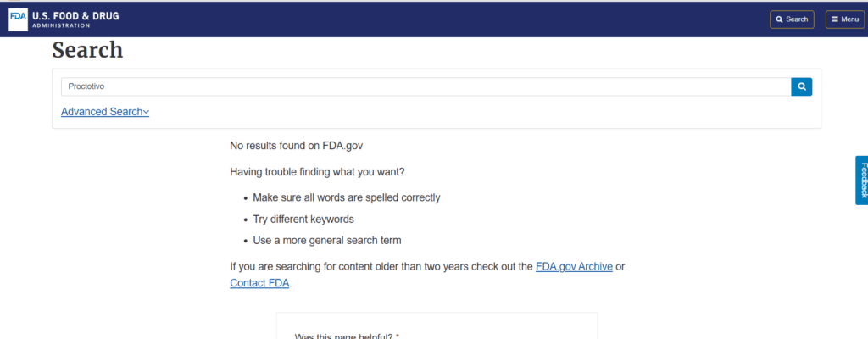Viewport: 868px width, 339px height.
Task: Follow the Contact FDA link
Action: click(x=259, y=283)
